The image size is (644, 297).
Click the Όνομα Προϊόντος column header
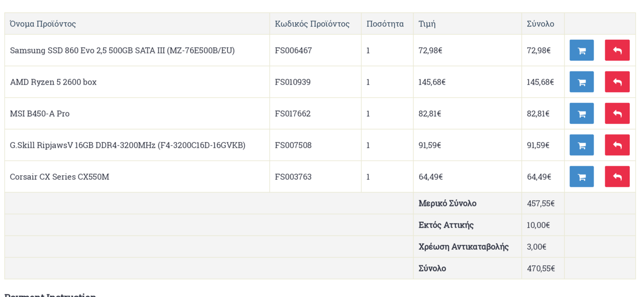point(43,24)
